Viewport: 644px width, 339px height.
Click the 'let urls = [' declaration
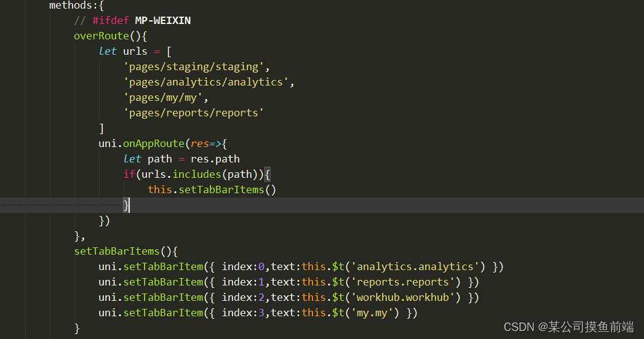[135, 51]
